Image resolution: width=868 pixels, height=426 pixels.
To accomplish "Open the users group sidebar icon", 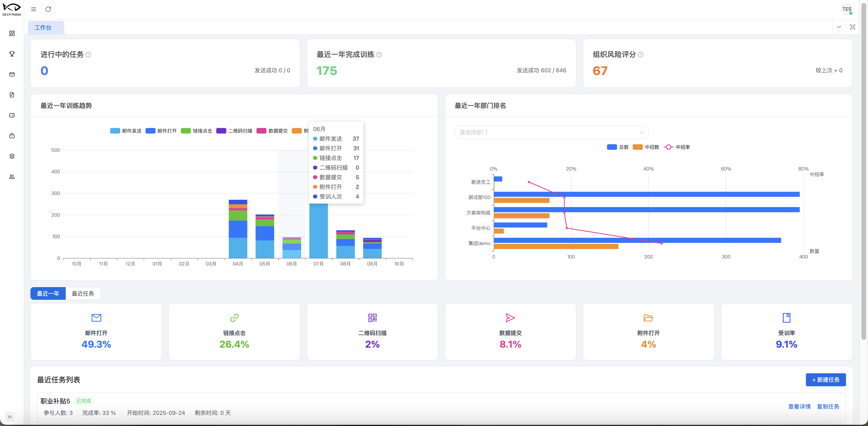I will click(12, 177).
